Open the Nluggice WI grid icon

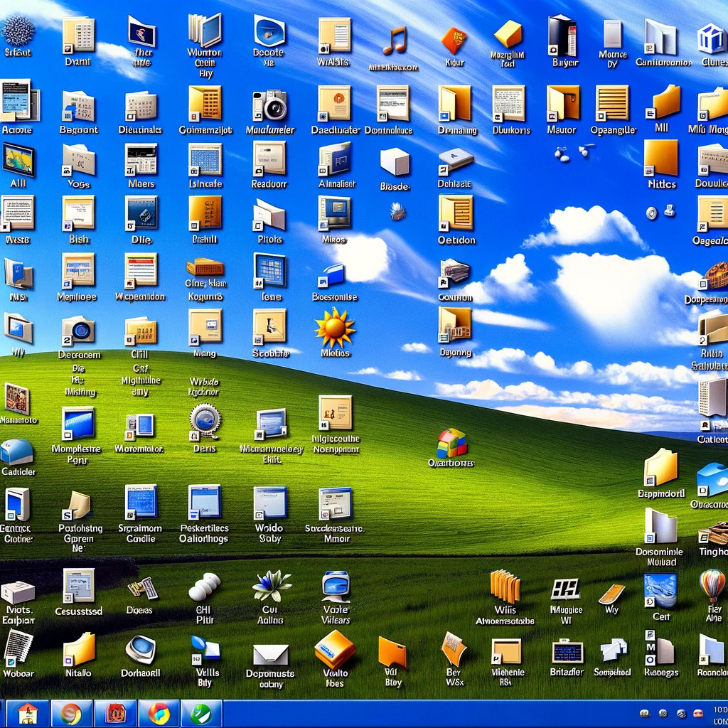click(x=565, y=589)
